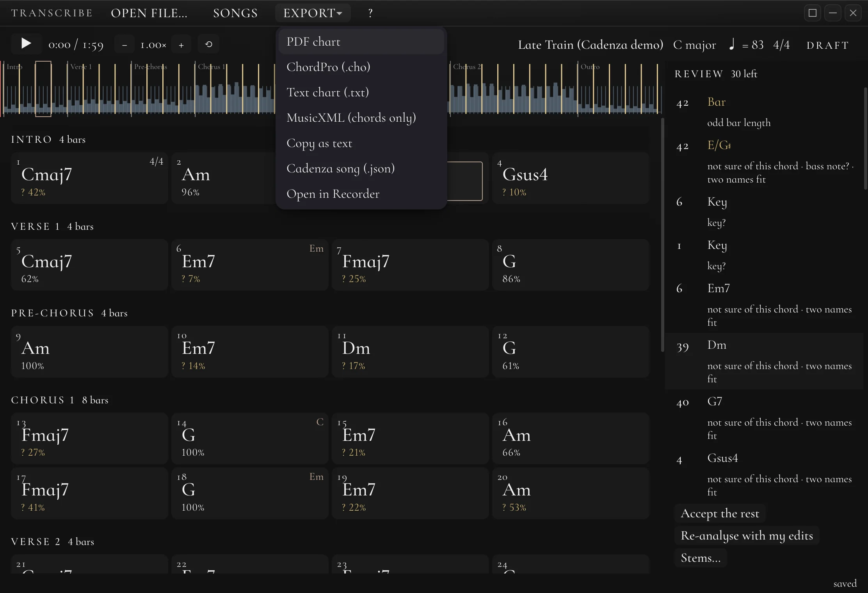Click the INTRO section heading
The image size is (868, 593).
tap(31, 139)
